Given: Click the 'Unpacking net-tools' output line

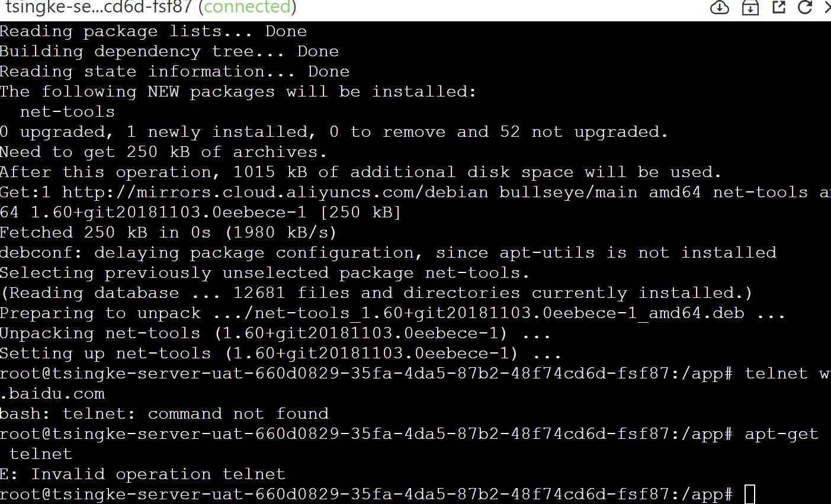Looking at the screenshot, I should click(x=275, y=333).
